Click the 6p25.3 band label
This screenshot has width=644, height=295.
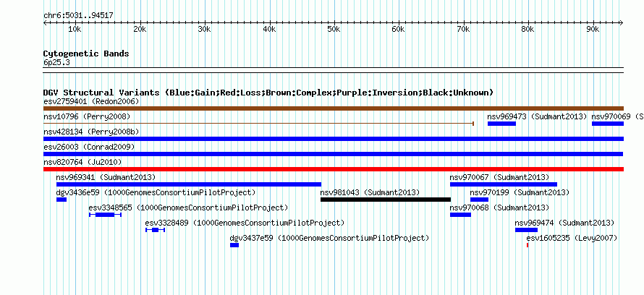point(56,62)
